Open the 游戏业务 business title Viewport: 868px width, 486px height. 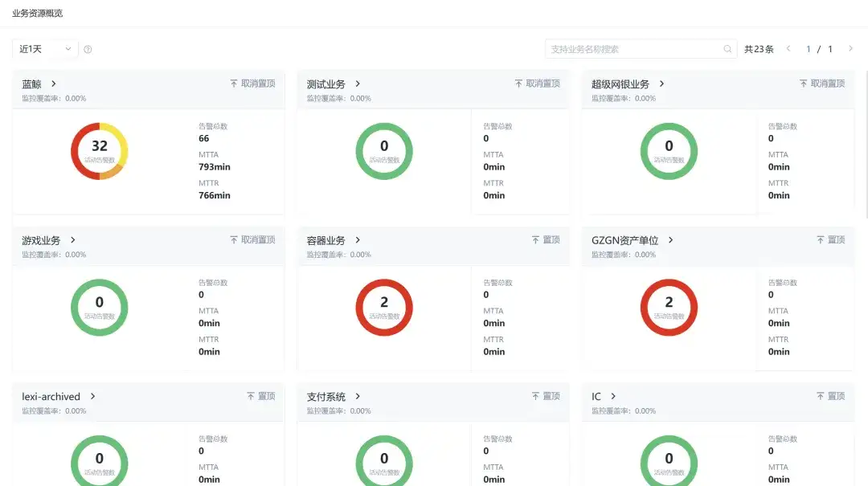(41, 240)
